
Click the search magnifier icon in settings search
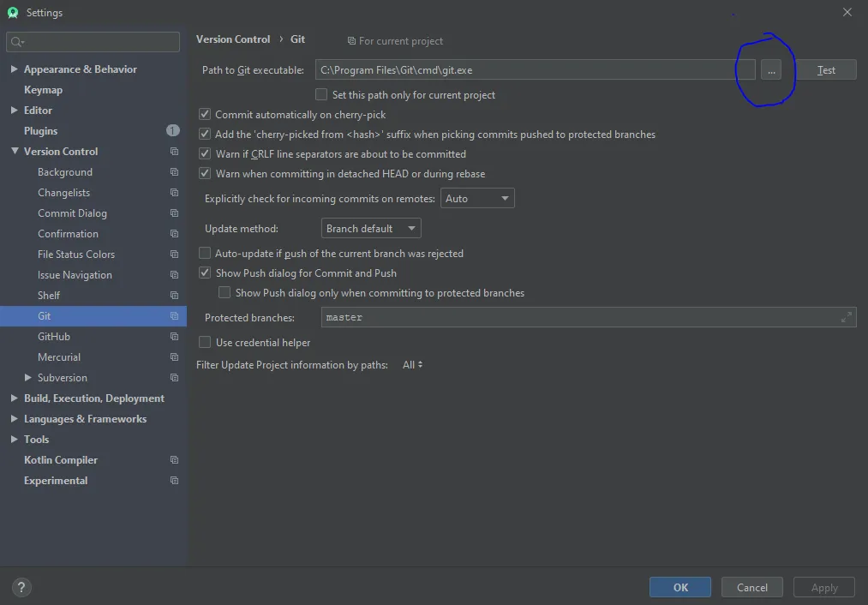click(16, 42)
